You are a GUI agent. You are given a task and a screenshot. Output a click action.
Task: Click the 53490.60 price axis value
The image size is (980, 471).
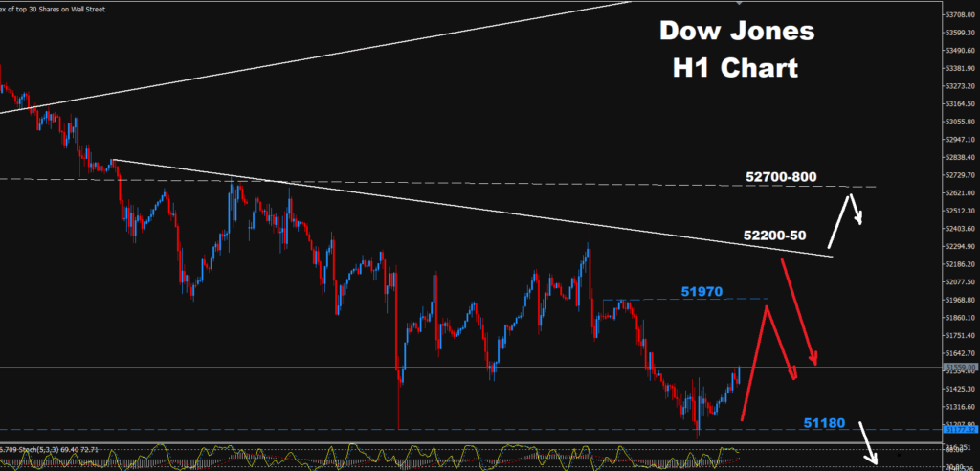coord(961,50)
